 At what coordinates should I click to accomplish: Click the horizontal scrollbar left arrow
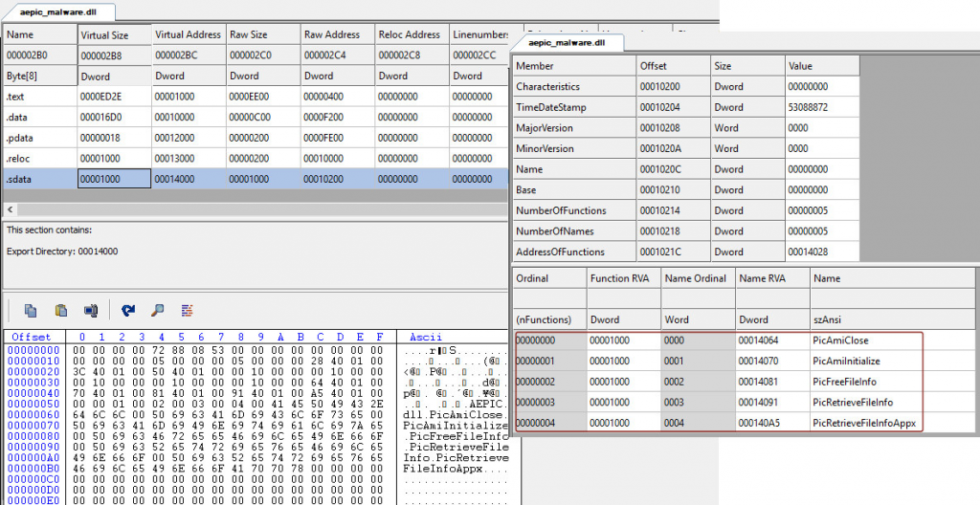click(10, 209)
